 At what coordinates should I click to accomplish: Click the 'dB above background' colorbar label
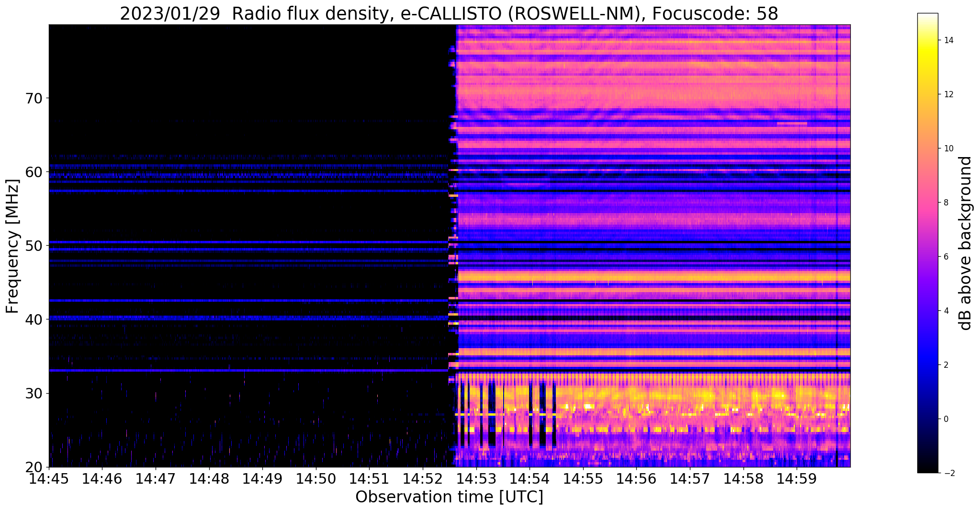[966, 243]
